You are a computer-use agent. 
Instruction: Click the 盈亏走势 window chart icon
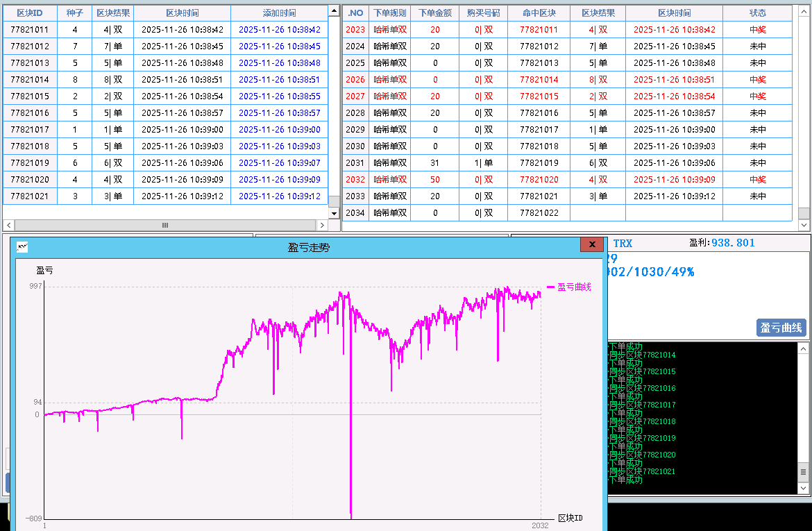coord(22,246)
